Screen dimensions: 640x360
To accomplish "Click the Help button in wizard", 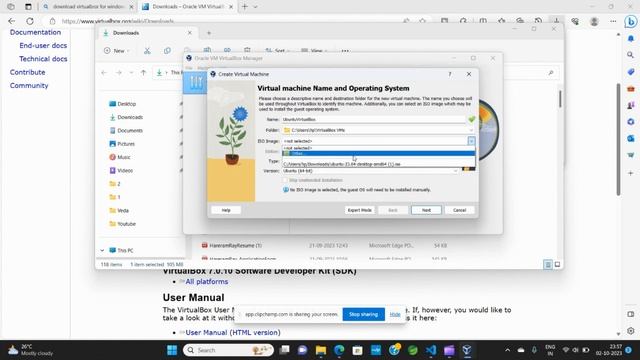I will coord(226,210).
